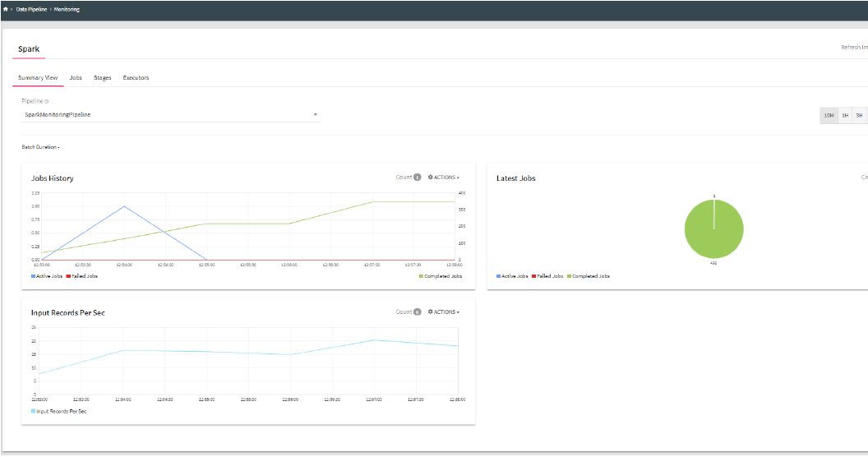Click Jobs History actions gear icon
This screenshot has height=457, width=868.
[x=430, y=178]
